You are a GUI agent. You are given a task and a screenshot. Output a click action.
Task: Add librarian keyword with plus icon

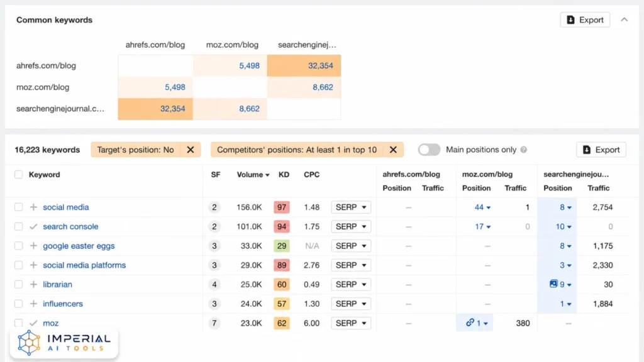pos(34,285)
